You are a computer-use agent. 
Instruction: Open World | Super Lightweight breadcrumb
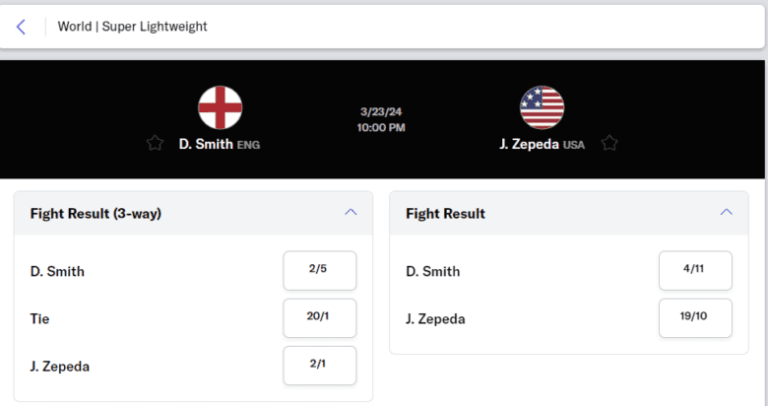132,26
